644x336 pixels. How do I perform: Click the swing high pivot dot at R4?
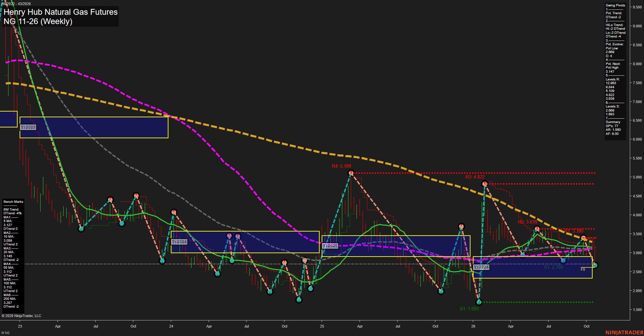coord(351,173)
